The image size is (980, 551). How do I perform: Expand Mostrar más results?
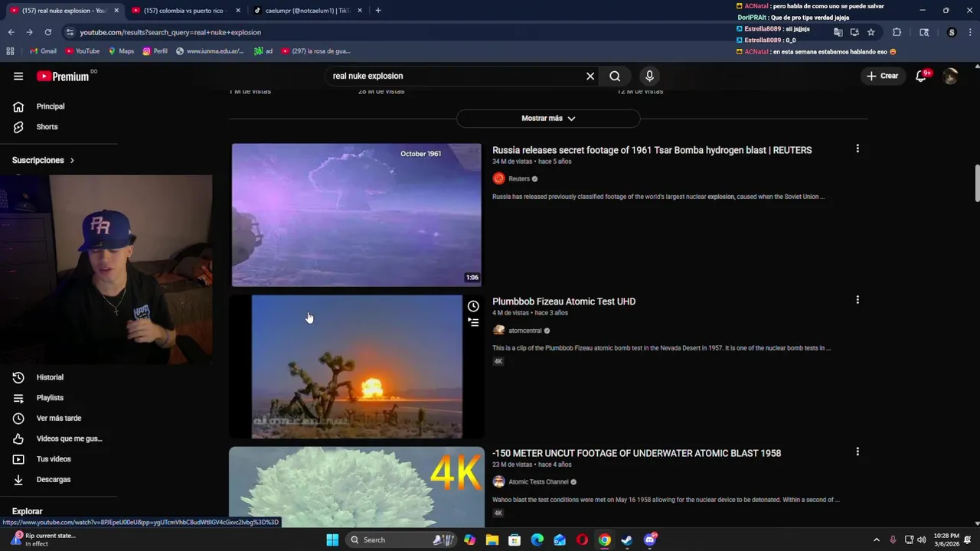click(x=548, y=119)
